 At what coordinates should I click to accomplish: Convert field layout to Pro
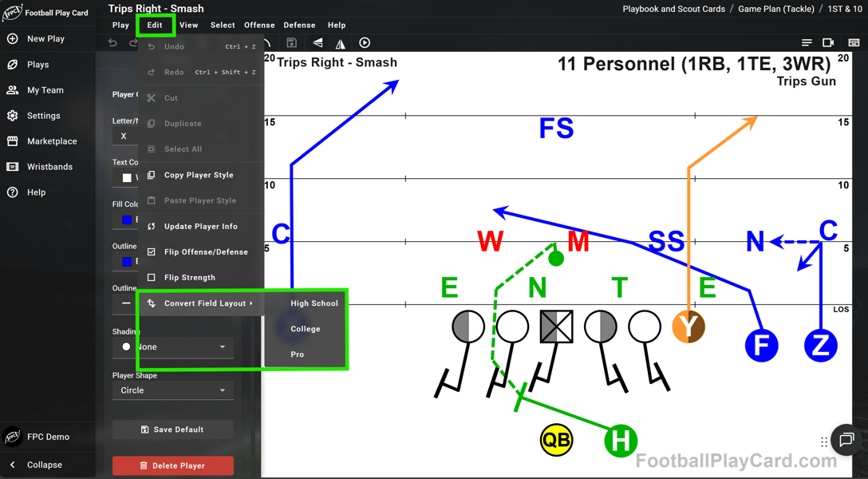point(305,354)
